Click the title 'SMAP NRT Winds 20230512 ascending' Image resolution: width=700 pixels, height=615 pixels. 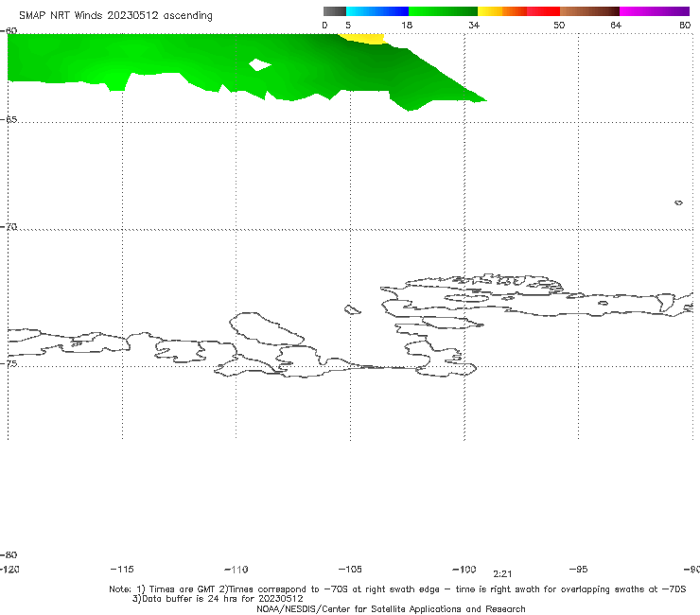(115, 16)
